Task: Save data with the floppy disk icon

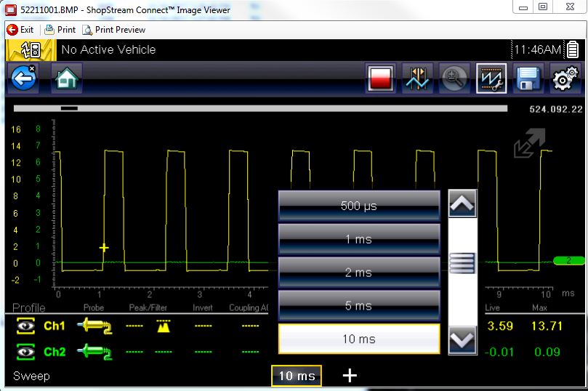Action: point(528,78)
